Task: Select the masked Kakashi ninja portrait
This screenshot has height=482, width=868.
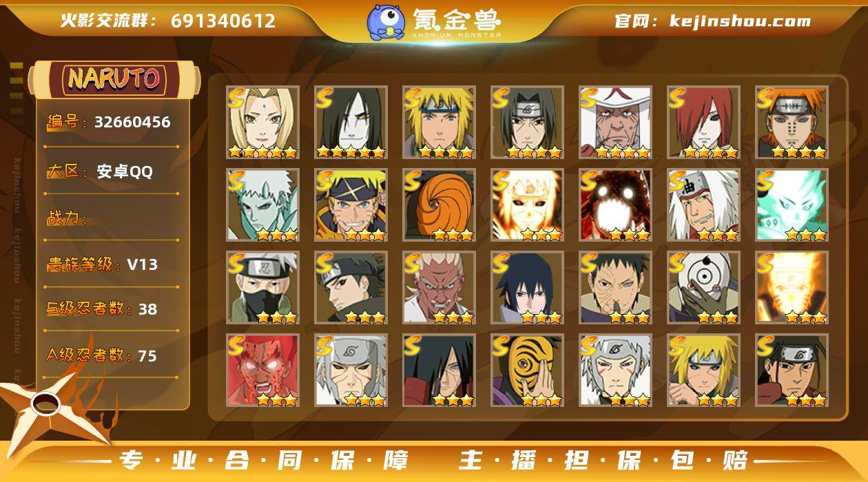Action: pyautogui.click(x=263, y=287)
